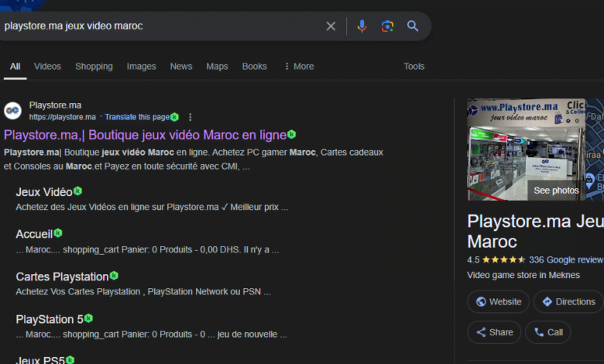Click green badge next to Jeux PS5

(x=70, y=360)
